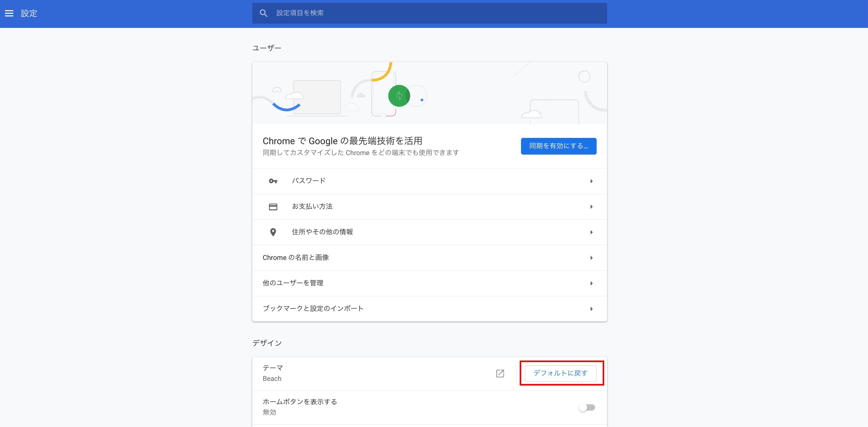Expand the お支払い方法 row arrow
This screenshot has width=868, height=427.
591,207
